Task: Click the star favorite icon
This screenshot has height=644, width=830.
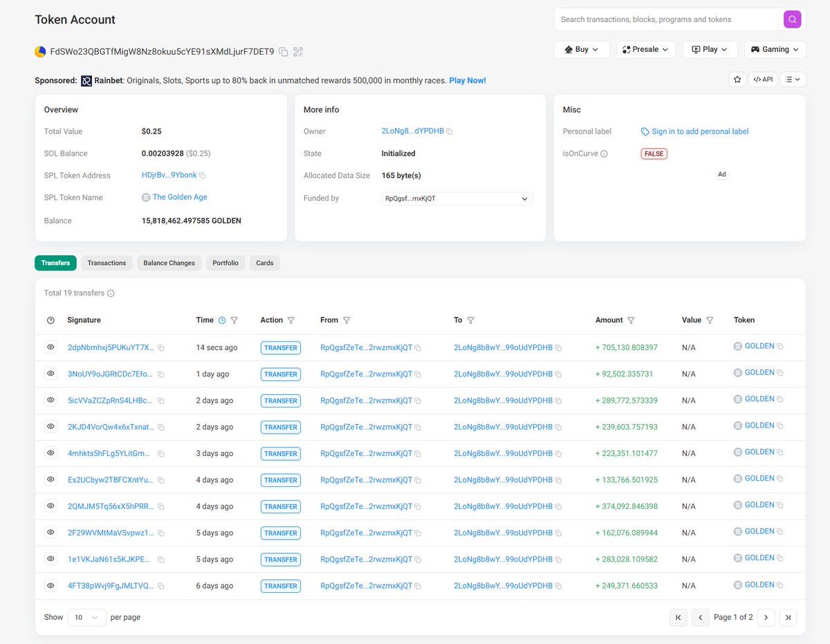Action: [x=737, y=80]
